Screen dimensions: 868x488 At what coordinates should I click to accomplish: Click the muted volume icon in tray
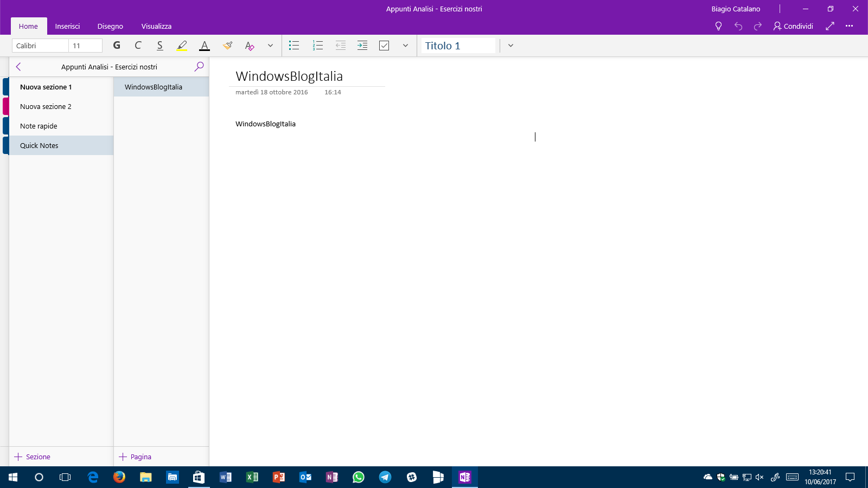759,477
